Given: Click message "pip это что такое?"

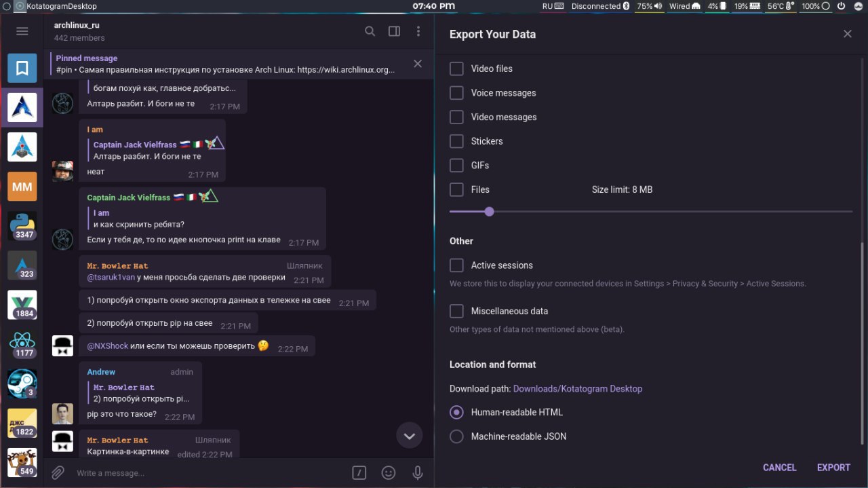Looking at the screenshot, I should 121,414.
